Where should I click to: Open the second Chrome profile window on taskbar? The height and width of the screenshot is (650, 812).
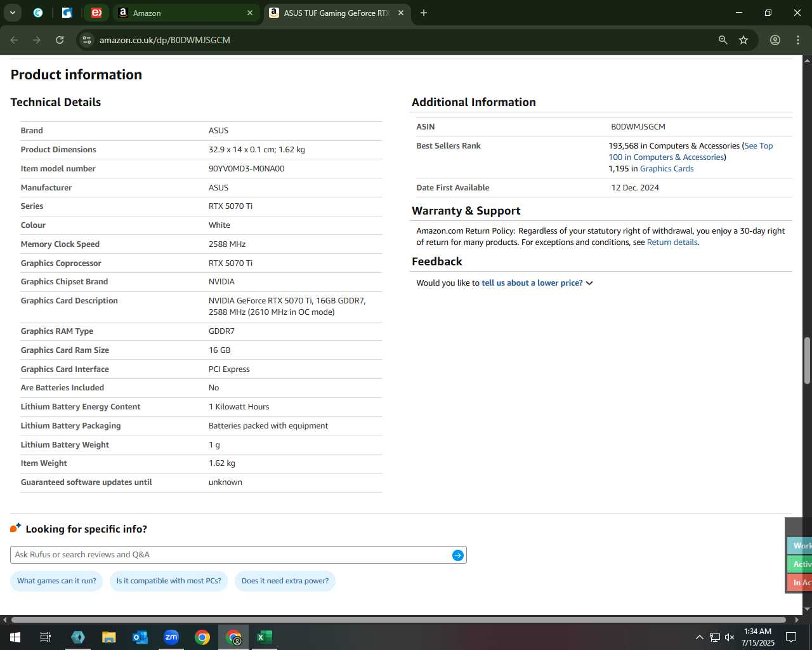tap(233, 637)
